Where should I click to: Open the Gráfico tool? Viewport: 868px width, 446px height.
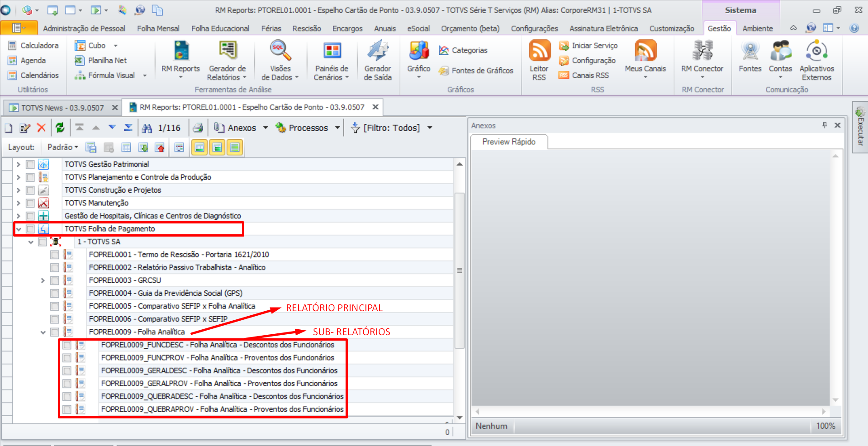pyautogui.click(x=419, y=60)
